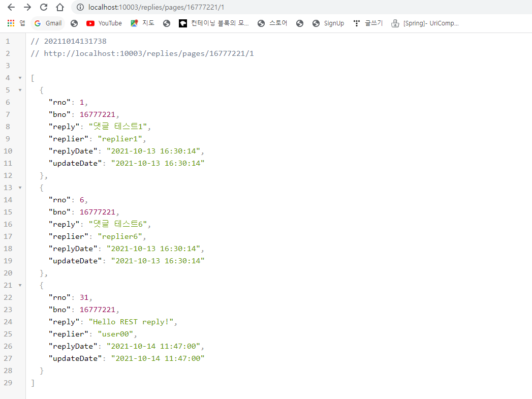Select reply value "댓글 테스트1"
This screenshot has height=399, width=532.
[118, 127]
